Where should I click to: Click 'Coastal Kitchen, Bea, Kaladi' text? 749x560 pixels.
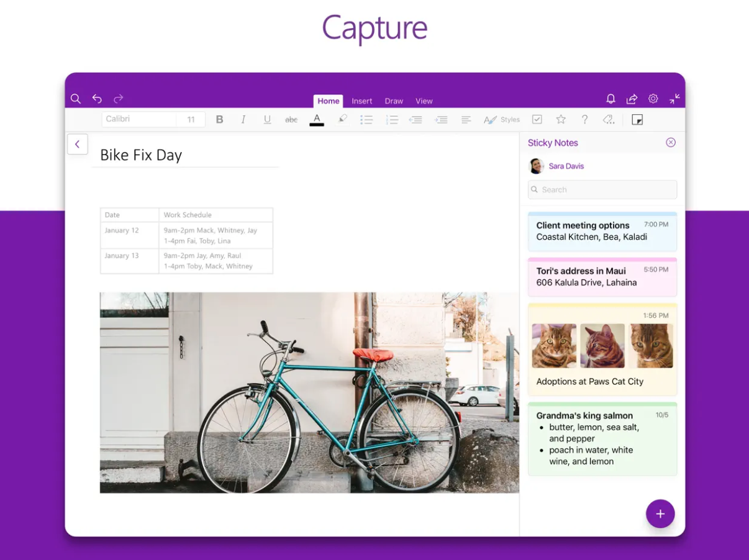click(x=592, y=237)
